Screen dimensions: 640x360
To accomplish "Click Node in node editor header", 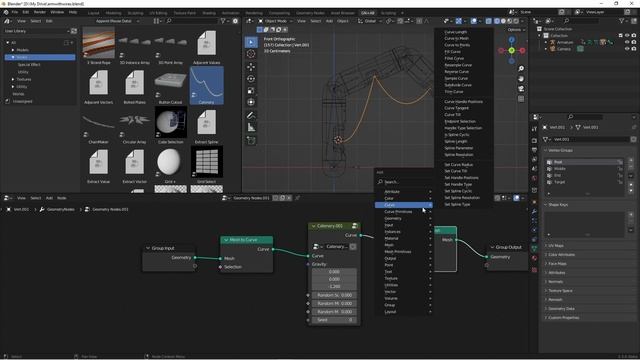I will (62, 198).
